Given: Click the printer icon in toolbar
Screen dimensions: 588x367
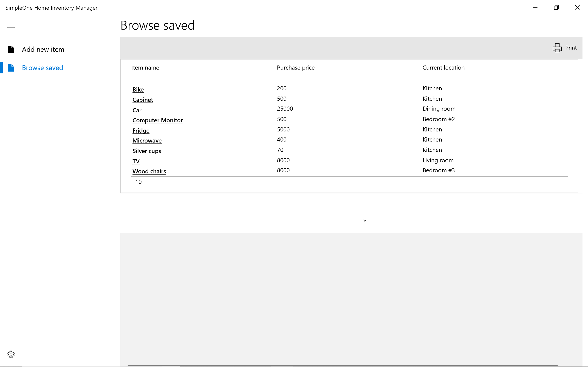Looking at the screenshot, I should tap(557, 47).
